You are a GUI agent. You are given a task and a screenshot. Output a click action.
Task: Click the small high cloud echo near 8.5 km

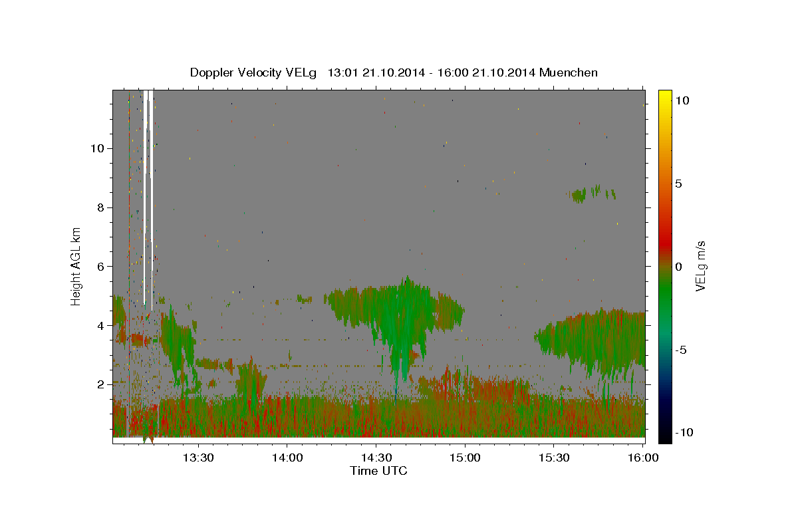[x=591, y=194]
